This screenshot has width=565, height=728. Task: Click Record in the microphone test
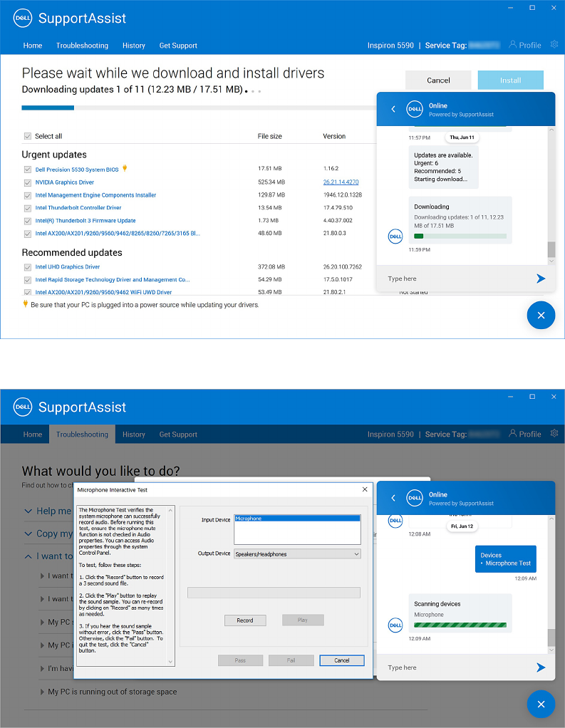pos(245,620)
